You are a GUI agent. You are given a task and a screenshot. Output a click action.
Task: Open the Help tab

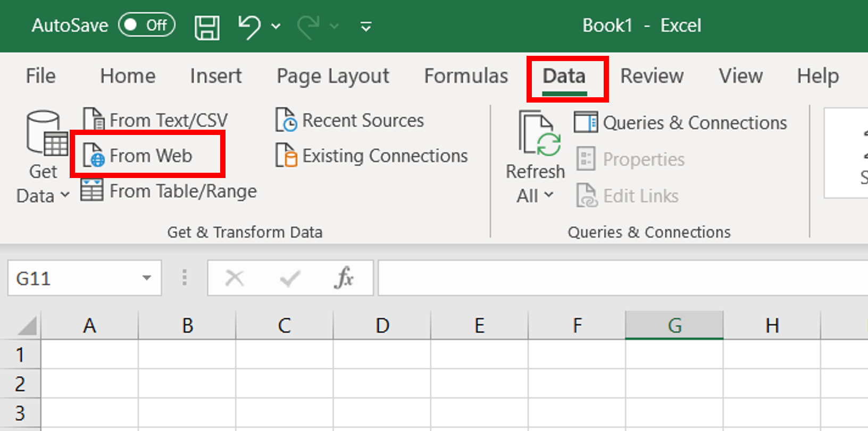pyautogui.click(x=817, y=76)
